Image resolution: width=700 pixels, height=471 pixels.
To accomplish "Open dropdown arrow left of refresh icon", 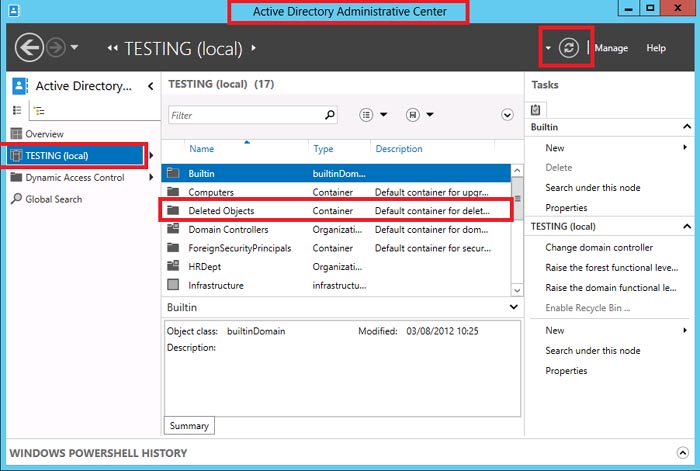I will pos(548,48).
